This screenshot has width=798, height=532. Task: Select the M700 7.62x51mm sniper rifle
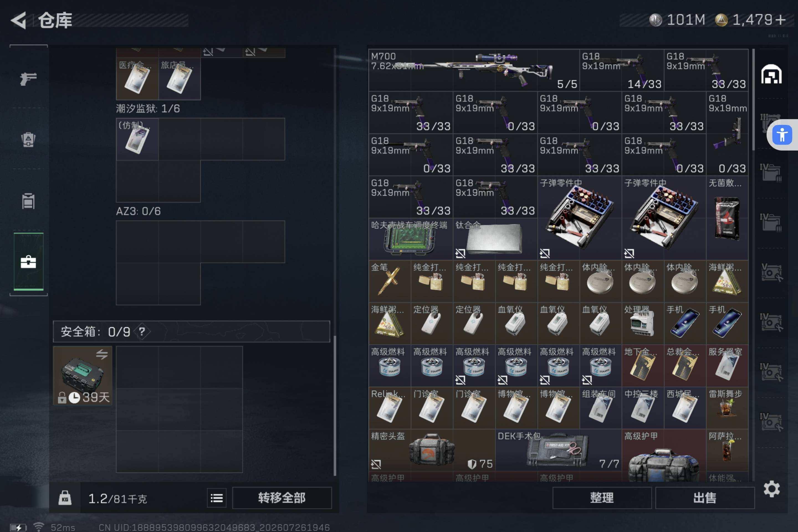click(x=474, y=70)
